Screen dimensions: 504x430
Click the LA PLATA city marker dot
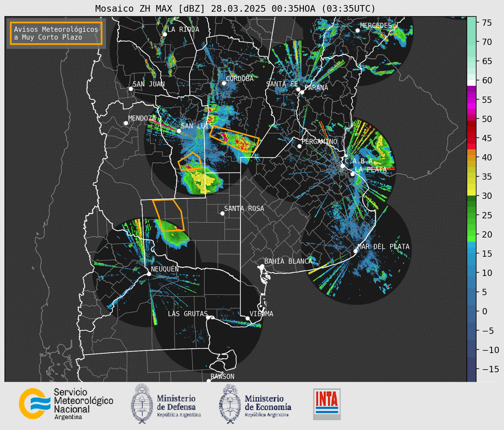click(353, 174)
